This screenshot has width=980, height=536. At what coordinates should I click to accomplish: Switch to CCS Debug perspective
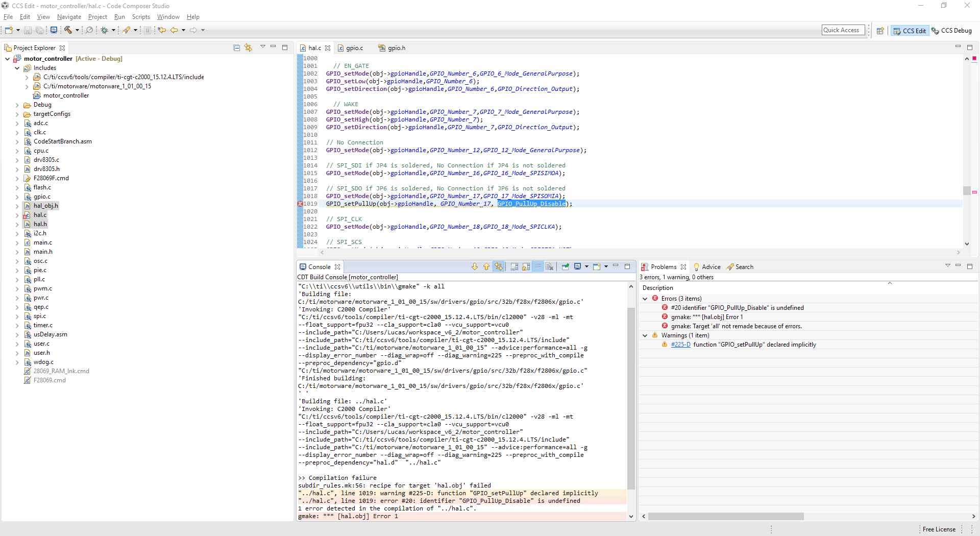click(x=952, y=31)
